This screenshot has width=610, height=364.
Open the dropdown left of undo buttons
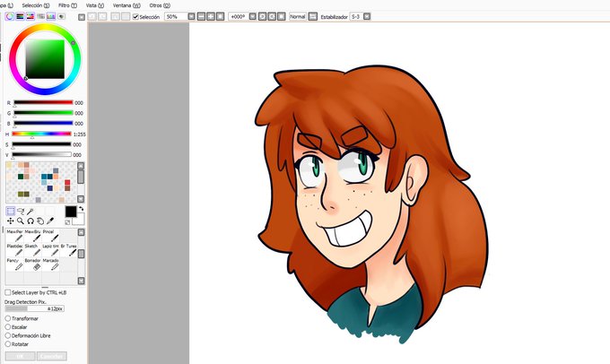(x=82, y=17)
